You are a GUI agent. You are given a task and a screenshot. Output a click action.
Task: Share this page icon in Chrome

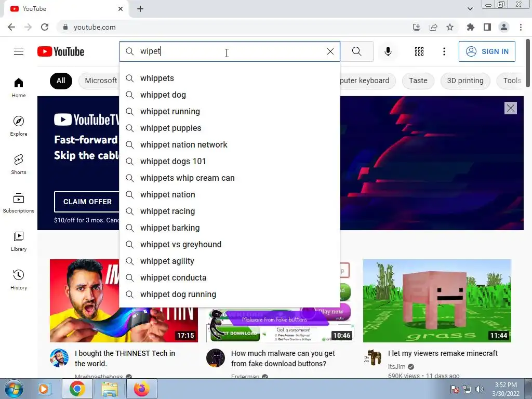click(433, 27)
